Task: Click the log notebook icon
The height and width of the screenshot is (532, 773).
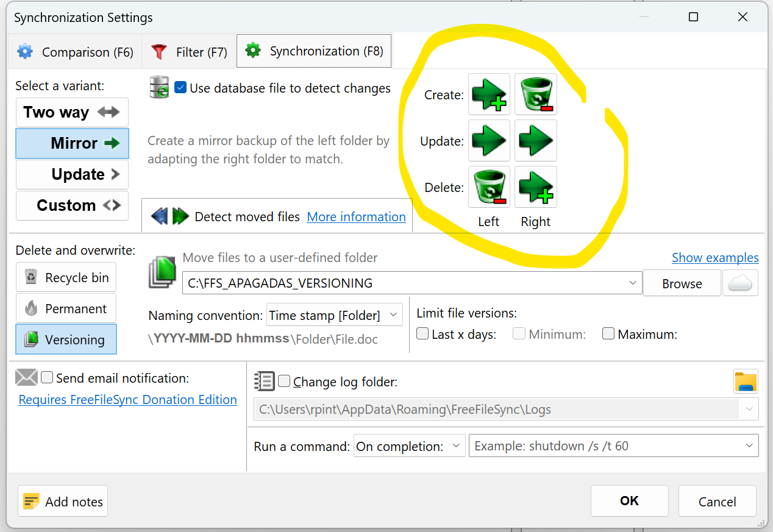Action: coord(265,381)
